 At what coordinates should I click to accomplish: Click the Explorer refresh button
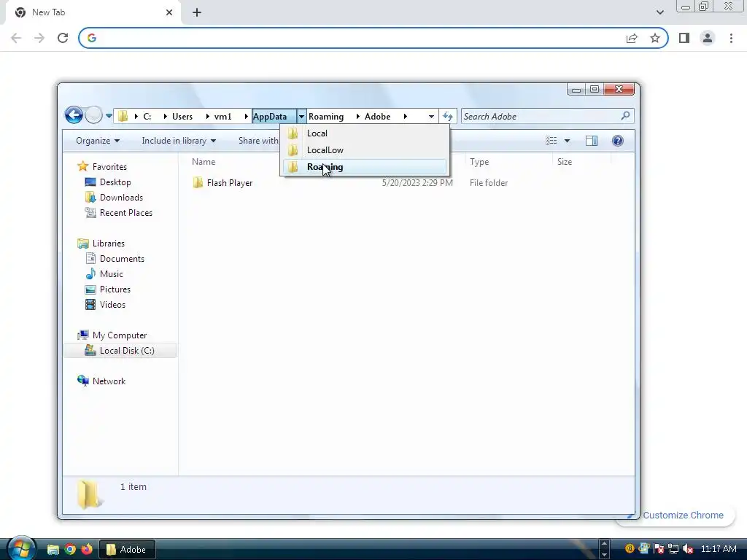tap(448, 116)
